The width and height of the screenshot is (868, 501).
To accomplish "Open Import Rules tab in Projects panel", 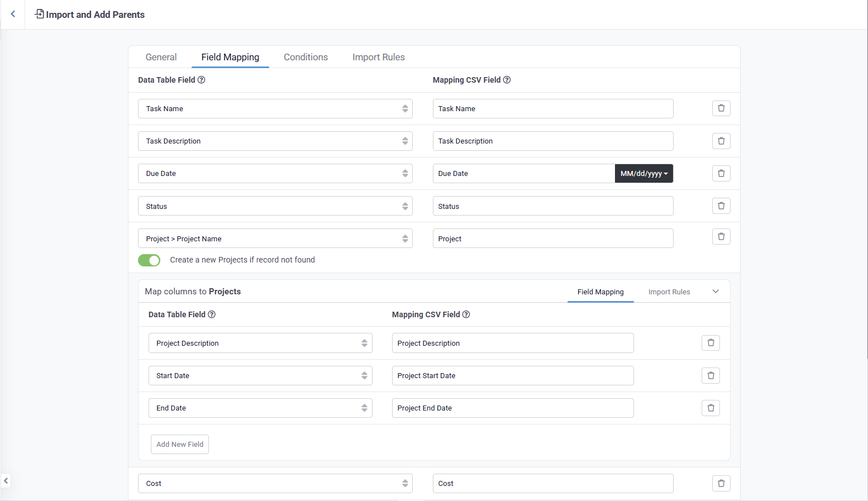I will tap(669, 292).
